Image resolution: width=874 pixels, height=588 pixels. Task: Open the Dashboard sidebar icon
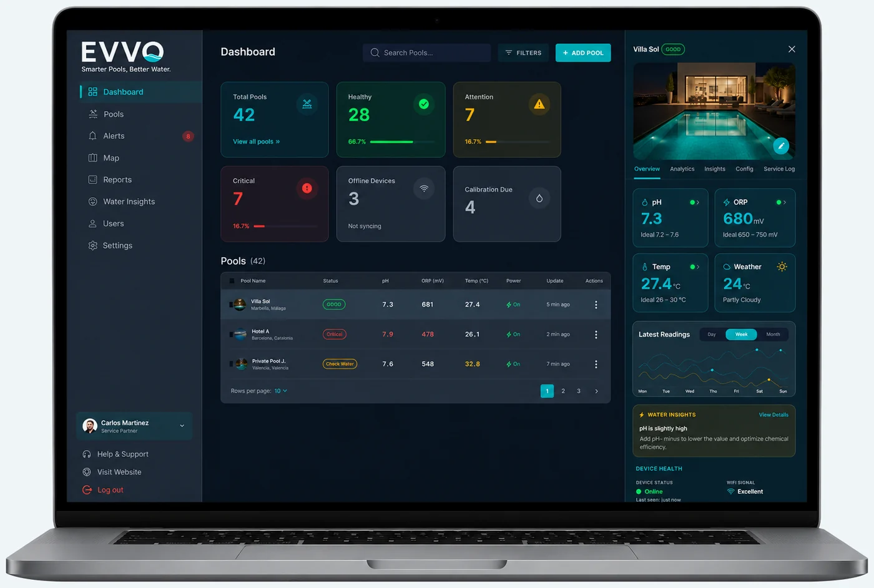pyautogui.click(x=92, y=92)
